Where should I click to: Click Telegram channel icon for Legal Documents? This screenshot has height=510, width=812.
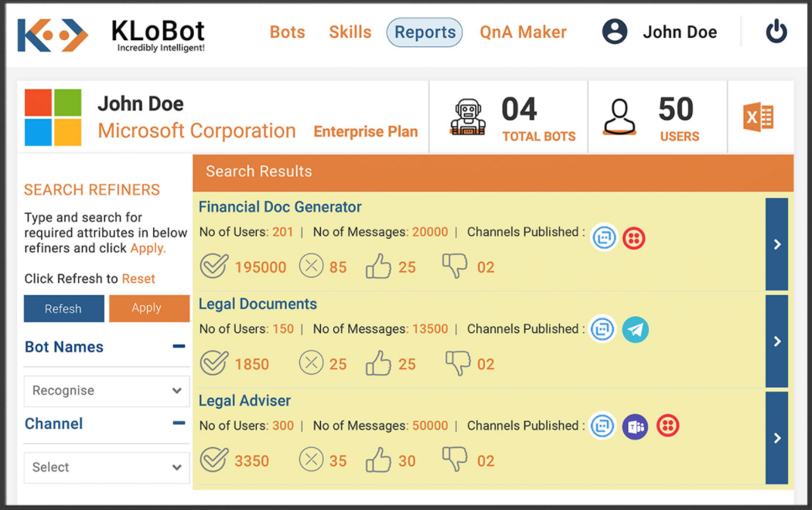pos(636,329)
